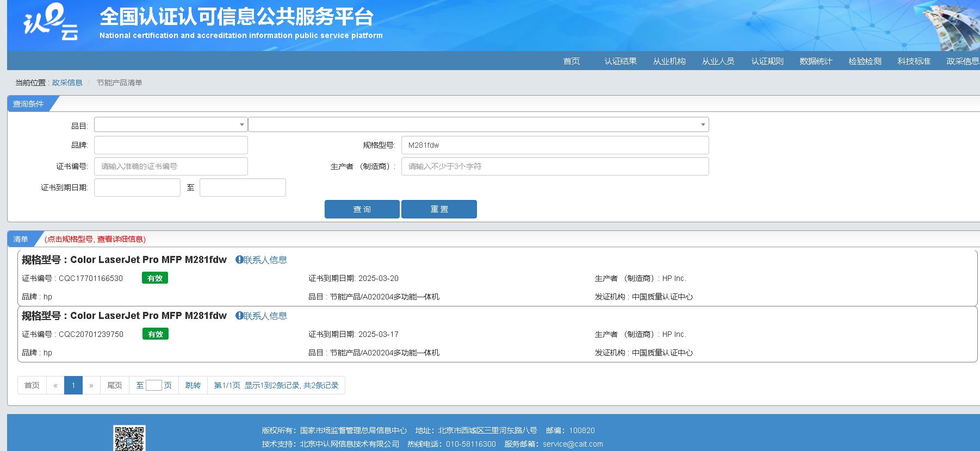The height and width of the screenshot is (451, 980).
Task: Click the 清单 panel header tab
Action: 22,239
